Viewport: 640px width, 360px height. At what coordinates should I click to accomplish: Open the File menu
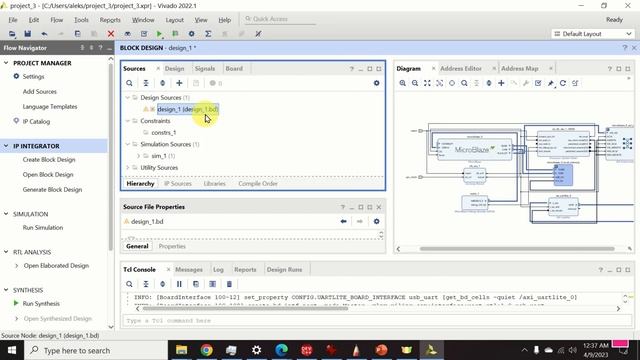click(13, 20)
